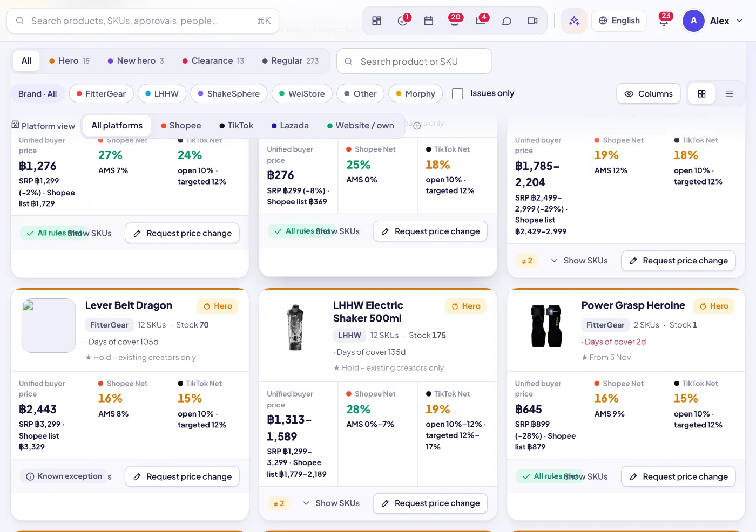756x532 pixels.
Task: Request price change for Lever Belt Dragon
Action: click(x=182, y=476)
